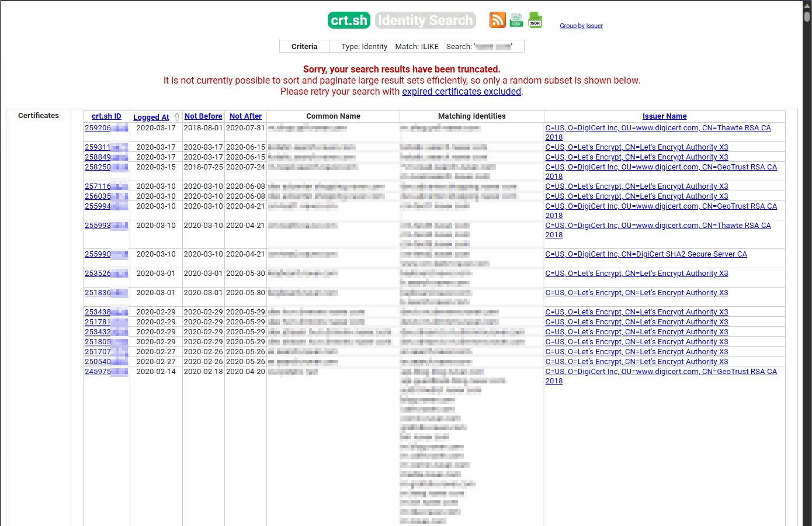This screenshot has width=812, height=526.
Task: Open certificate ID starting 259206
Action: (106, 128)
